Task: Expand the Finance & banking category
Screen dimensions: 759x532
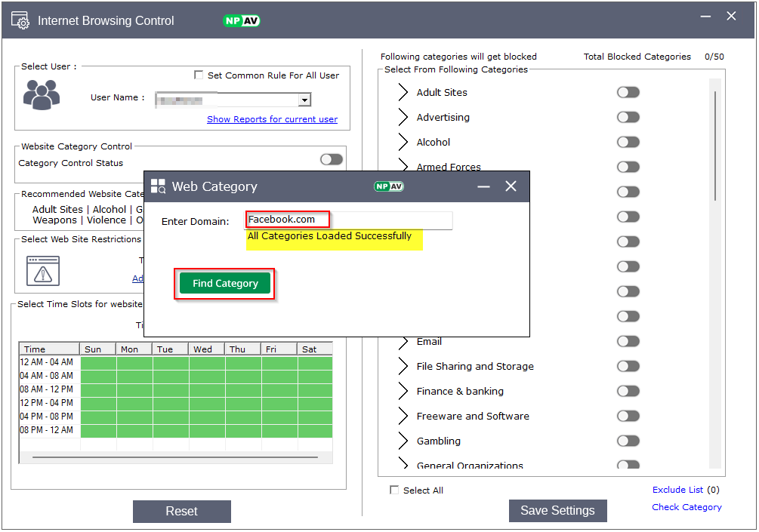Action: coord(403,392)
